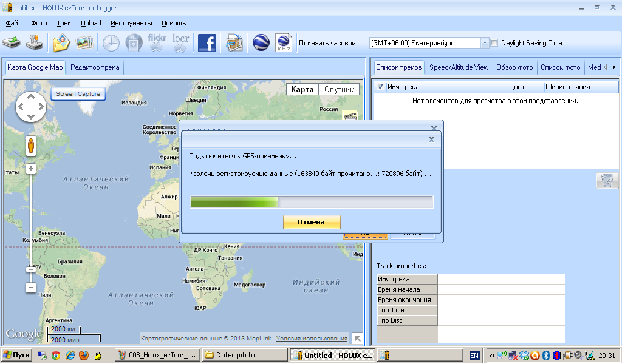Open the Файл menu

point(13,23)
